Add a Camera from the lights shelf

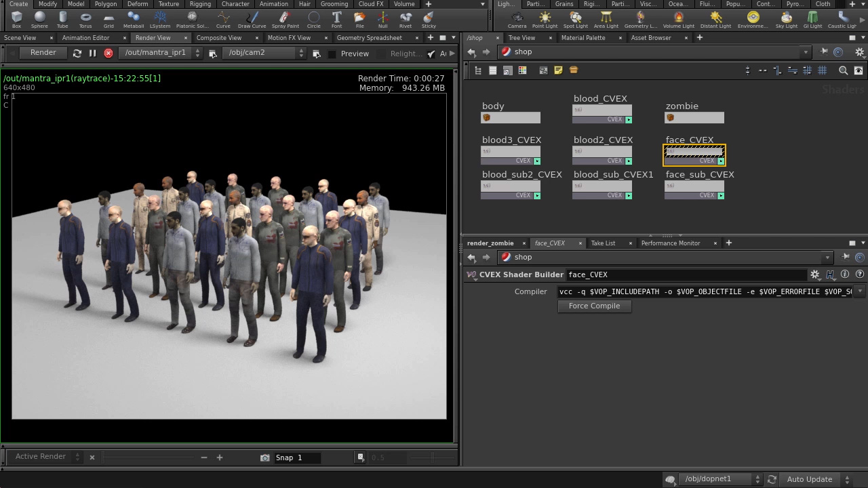517,19
